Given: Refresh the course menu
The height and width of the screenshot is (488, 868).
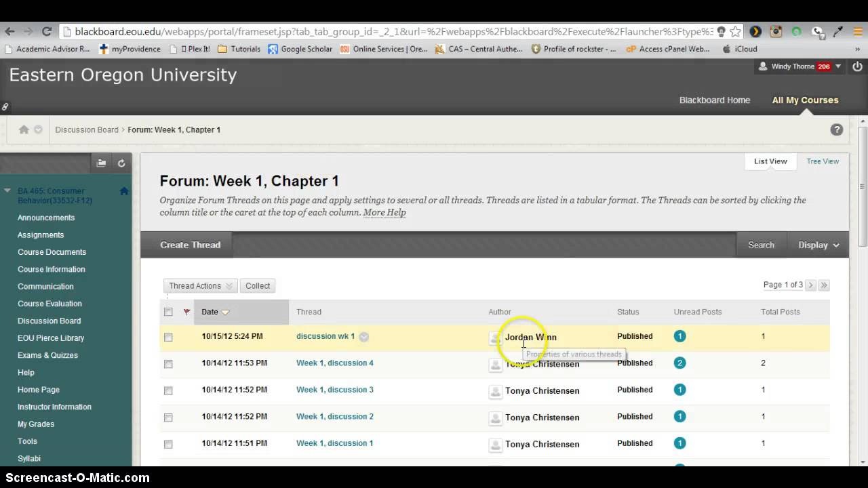Looking at the screenshot, I should point(121,163).
